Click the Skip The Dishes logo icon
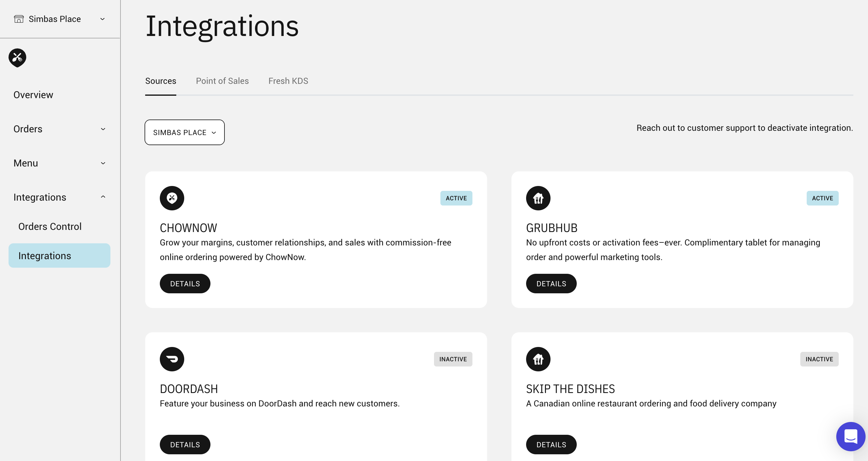This screenshot has height=461, width=868. (538, 359)
